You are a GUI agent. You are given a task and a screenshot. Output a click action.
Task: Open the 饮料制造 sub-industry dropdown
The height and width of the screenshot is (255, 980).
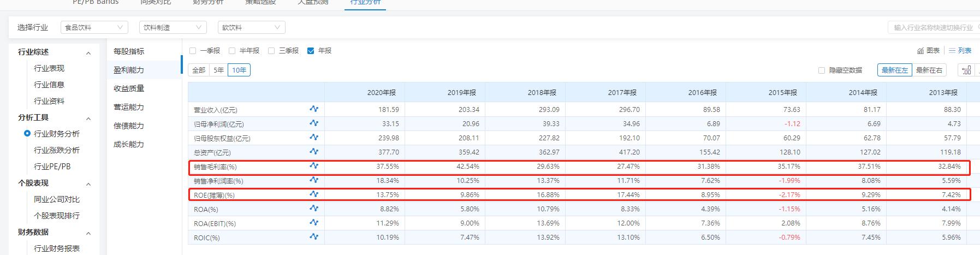click(173, 27)
